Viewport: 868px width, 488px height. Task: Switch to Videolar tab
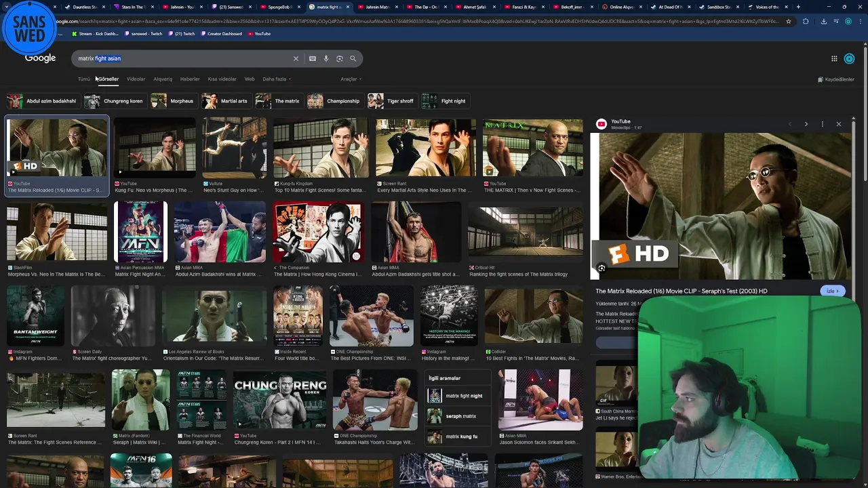[x=136, y=79]
